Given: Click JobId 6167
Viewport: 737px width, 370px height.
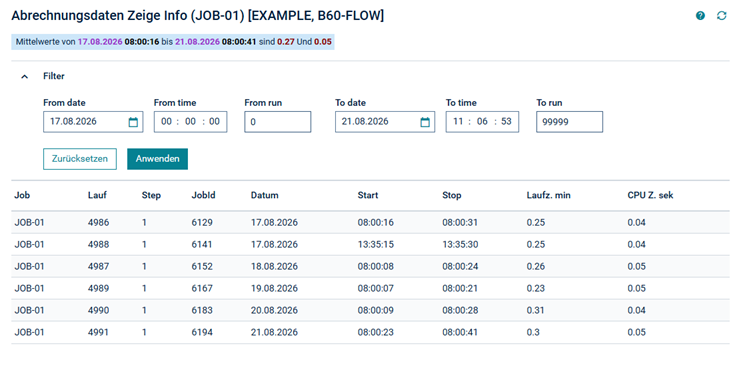Looking at the screenshot, I should (202, 288).
